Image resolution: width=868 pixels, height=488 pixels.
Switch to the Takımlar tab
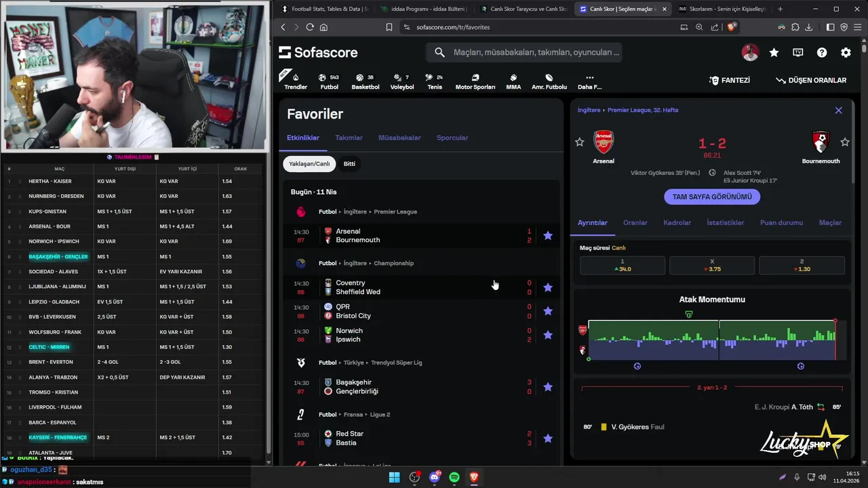point(349,138)
